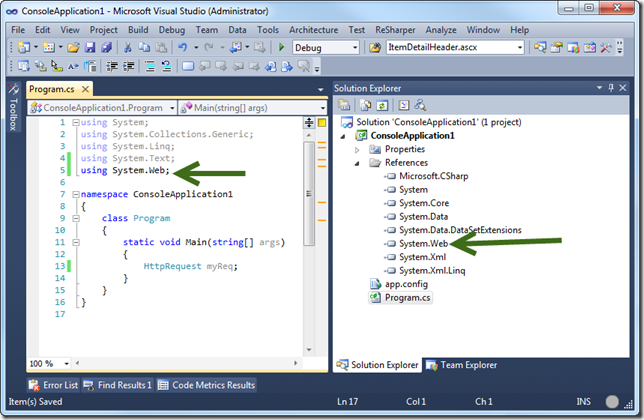Click Show All Files in Solution Explorer
Screen dimensions: 644x420
pos(366,106)
